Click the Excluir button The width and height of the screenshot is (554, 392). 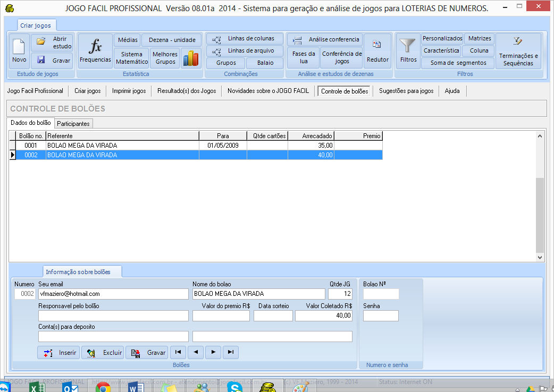point(103,352)
